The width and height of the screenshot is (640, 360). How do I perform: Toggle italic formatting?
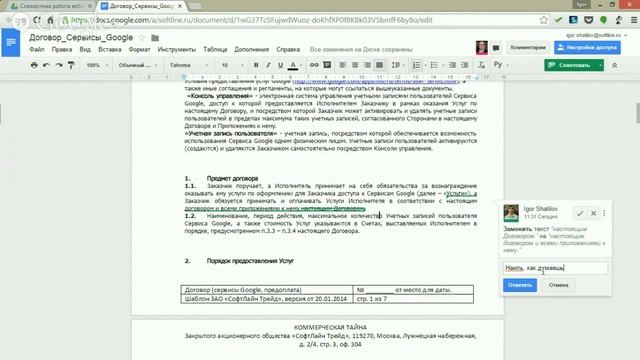[268, 65]
